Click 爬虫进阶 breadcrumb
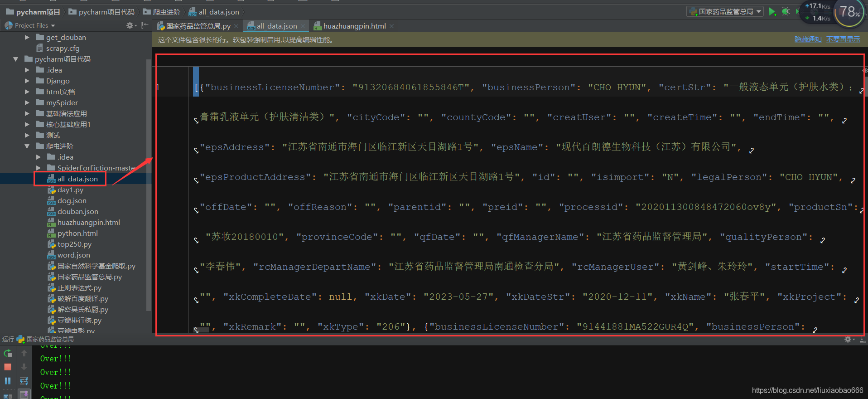Screen dimensions: 868x399 tap(162, 12)
